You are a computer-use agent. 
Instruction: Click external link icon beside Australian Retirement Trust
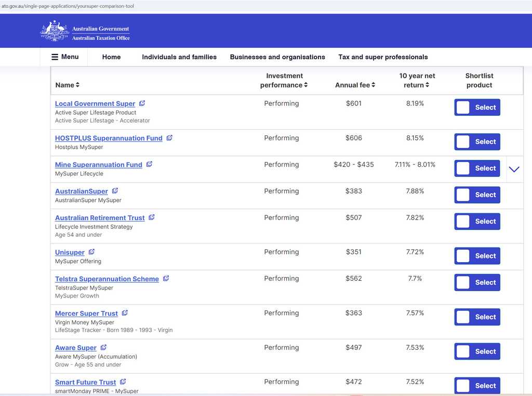click(x=152, y=217)
